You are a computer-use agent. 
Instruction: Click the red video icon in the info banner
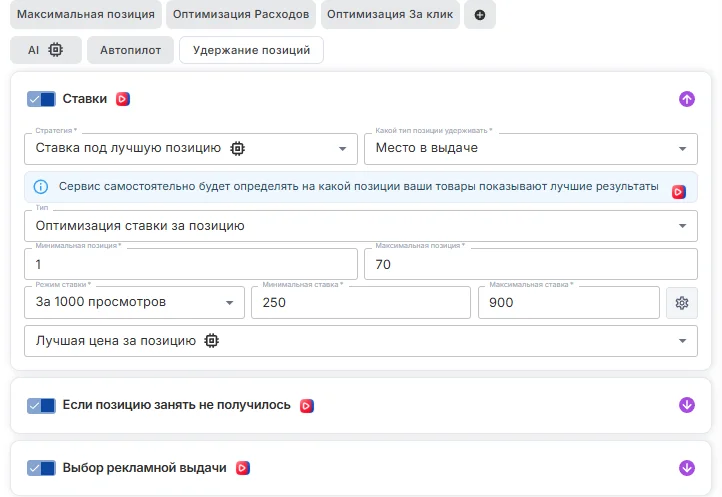pos(678,191)
